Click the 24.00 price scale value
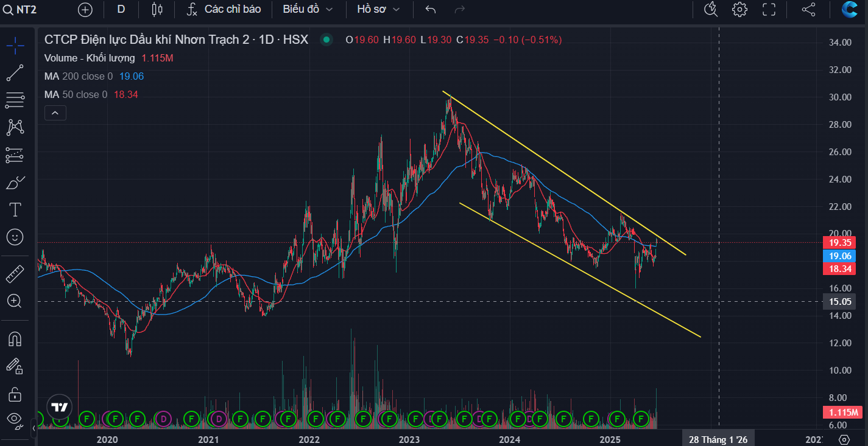 tap(839, 179)
